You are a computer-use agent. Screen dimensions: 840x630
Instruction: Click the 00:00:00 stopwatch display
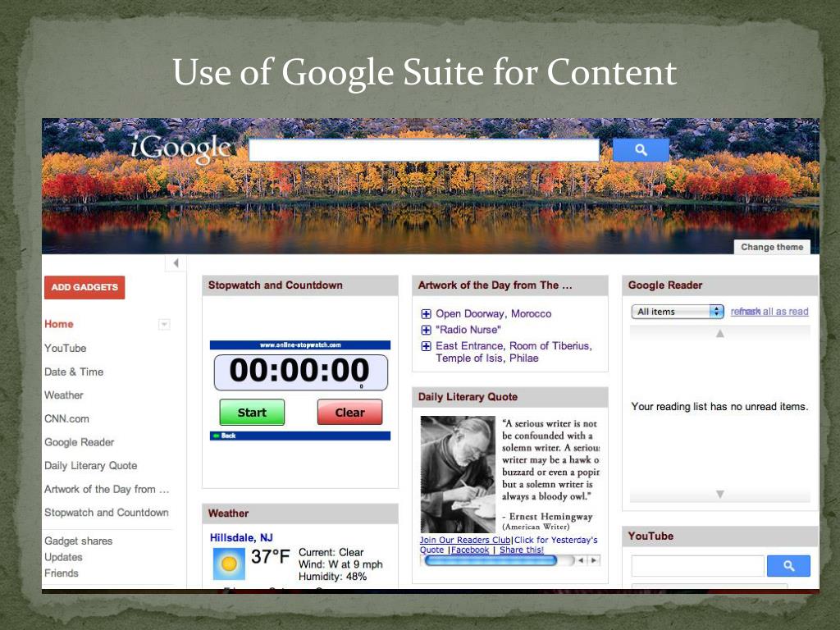click(300, 372)
